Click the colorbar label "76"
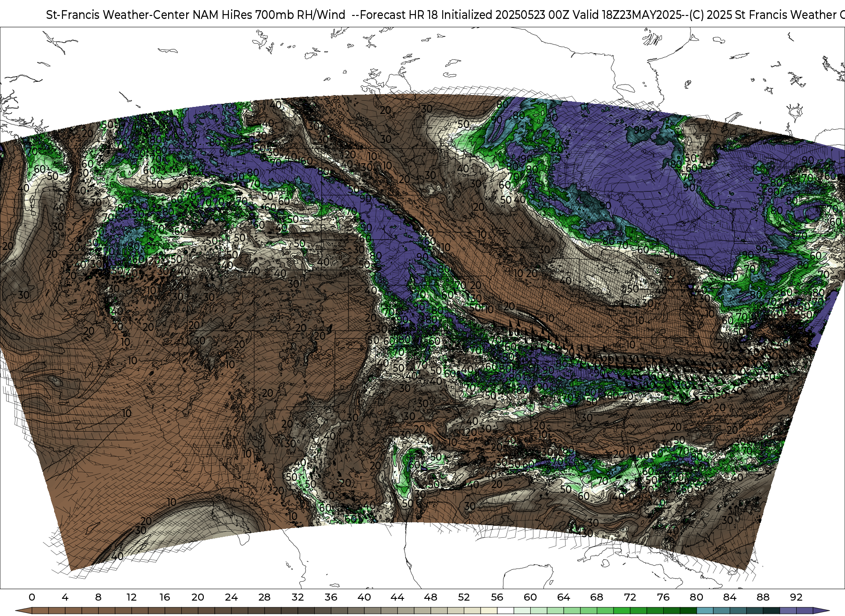 click(x=663, y=597)
